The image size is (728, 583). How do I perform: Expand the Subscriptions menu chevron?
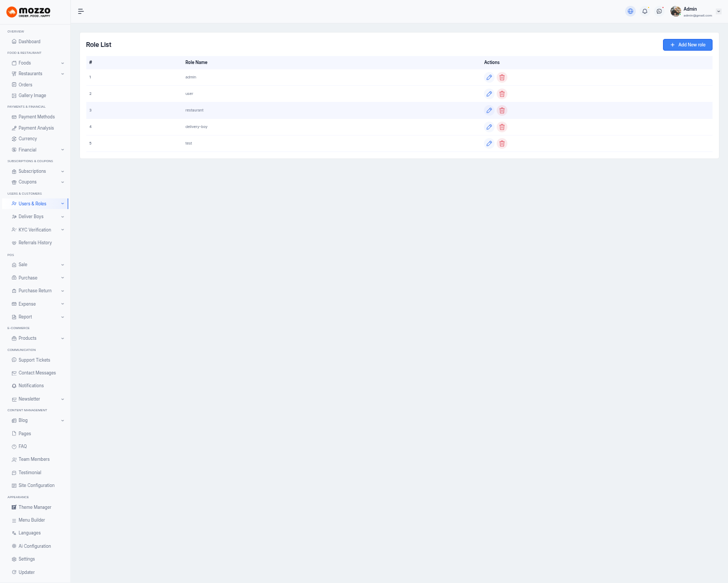(62, 171)
